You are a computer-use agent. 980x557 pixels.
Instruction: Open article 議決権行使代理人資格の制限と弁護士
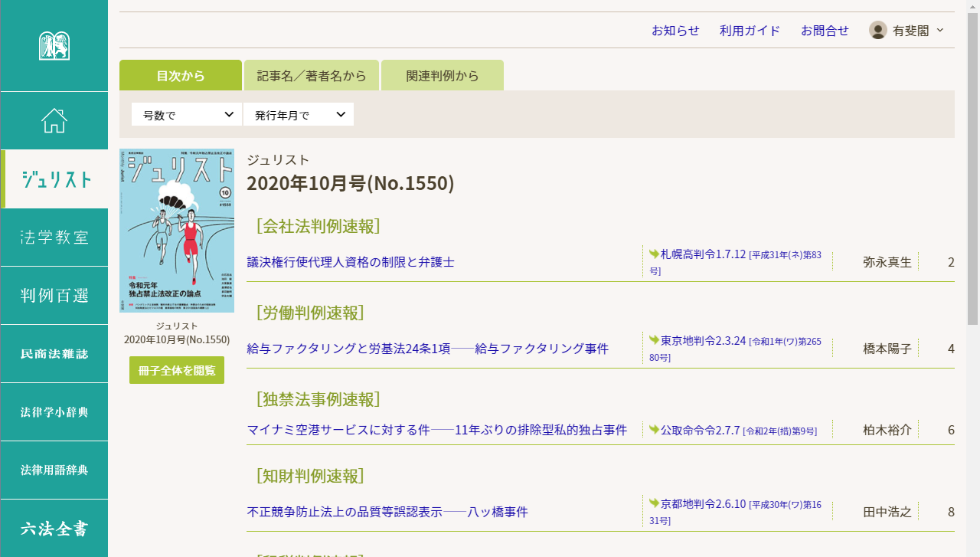tap(351, 262)
